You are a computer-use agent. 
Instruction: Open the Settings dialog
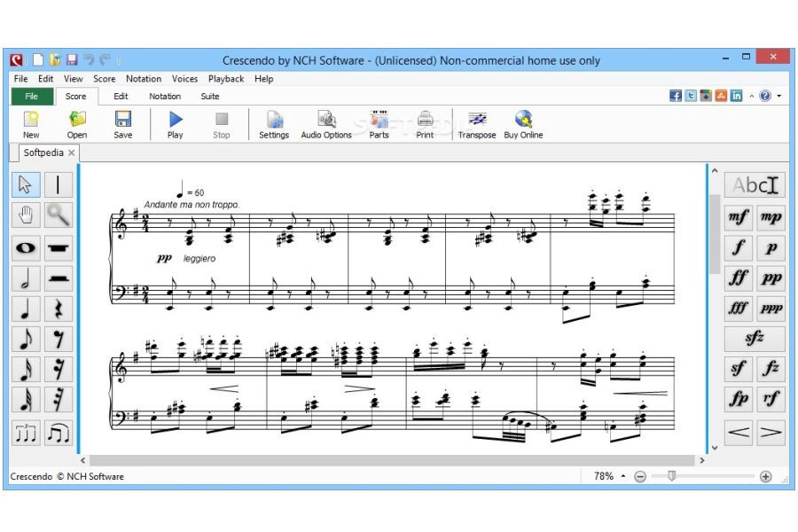274,125
